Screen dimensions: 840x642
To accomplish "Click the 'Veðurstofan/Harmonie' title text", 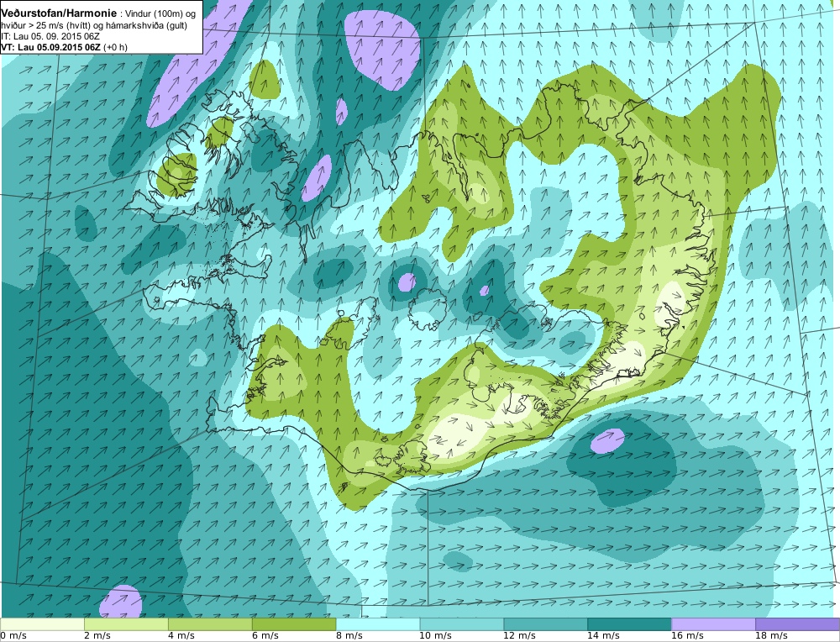I will point(58,13).
